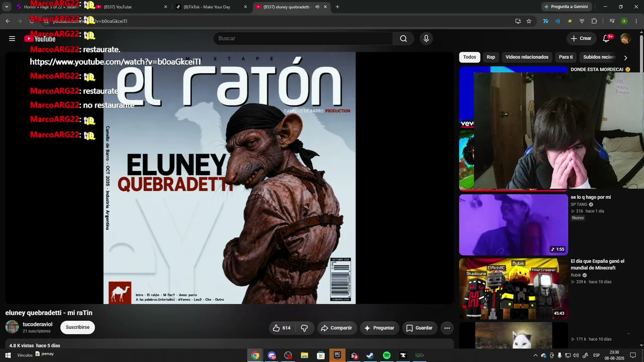This screenshot has height=362, width=644.
Task: Show hidden system tray icons
Action: click(x=535, y=355)
